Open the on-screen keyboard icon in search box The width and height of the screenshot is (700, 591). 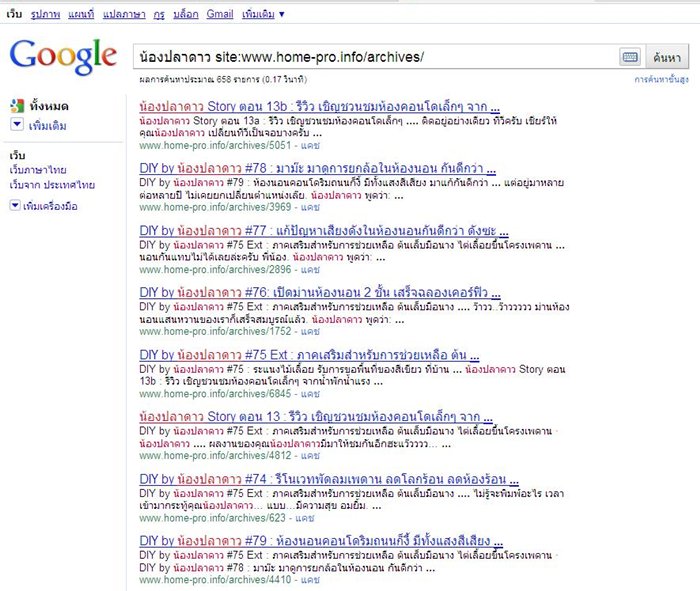[x=630, y=57]
